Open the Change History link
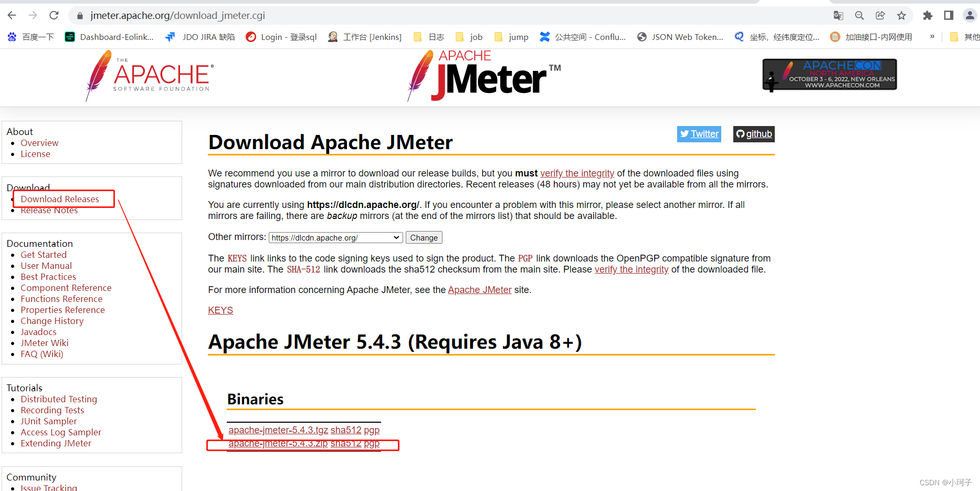The width and height of the screenshot is (980, 491). tap(52, 321)
